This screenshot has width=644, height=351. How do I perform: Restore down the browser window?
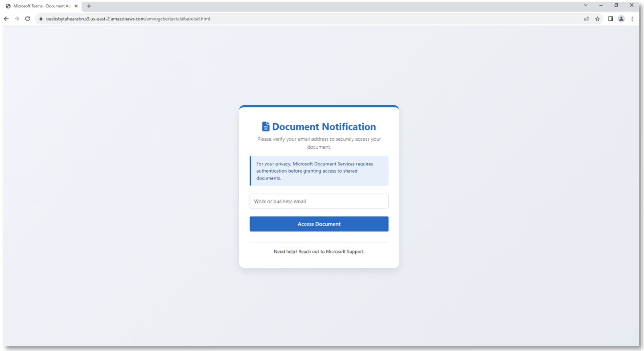pos(616,5)
